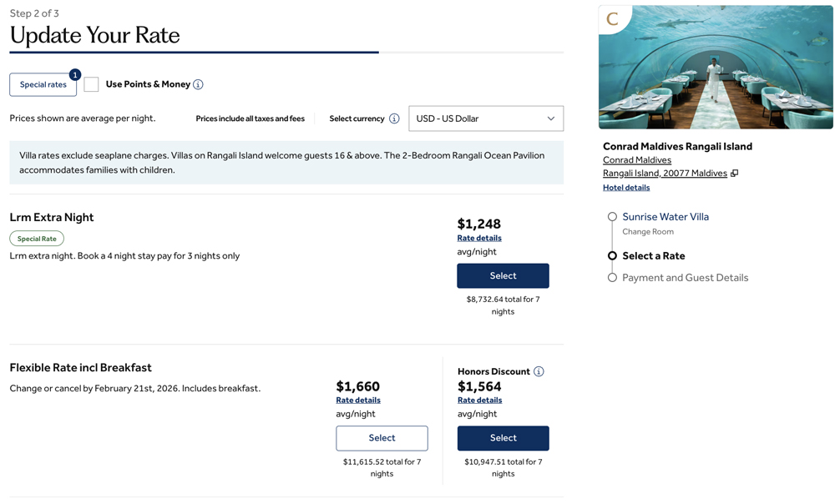The width and height of the screenshot is (835, 504).
Task: Click the Select currency label
Action: point(357,118)
